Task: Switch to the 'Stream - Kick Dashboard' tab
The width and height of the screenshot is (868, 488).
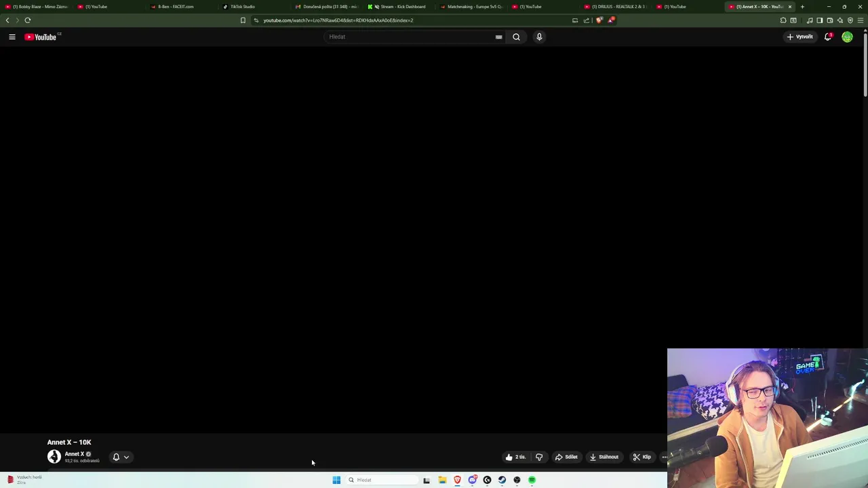Action: point(398,7)
